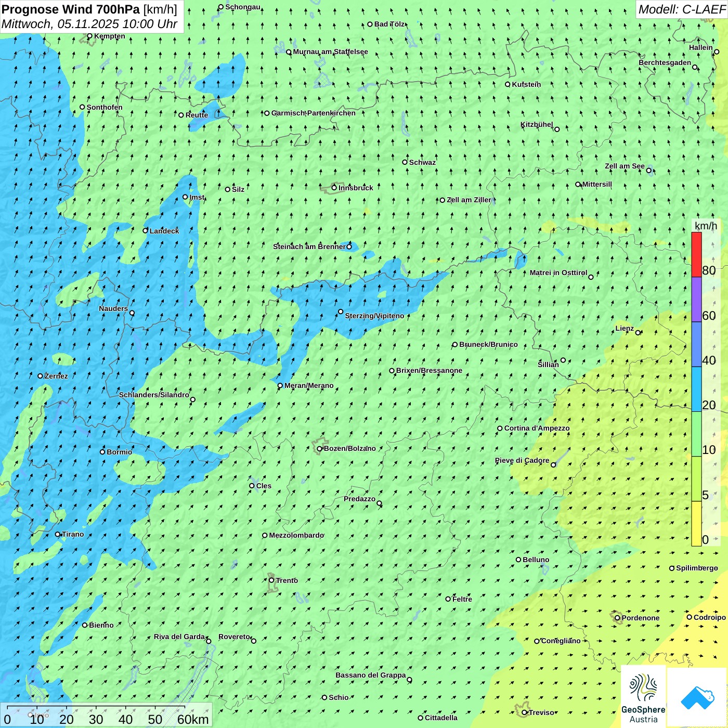Click the Predazzo city label

click(x=359, y=499)
